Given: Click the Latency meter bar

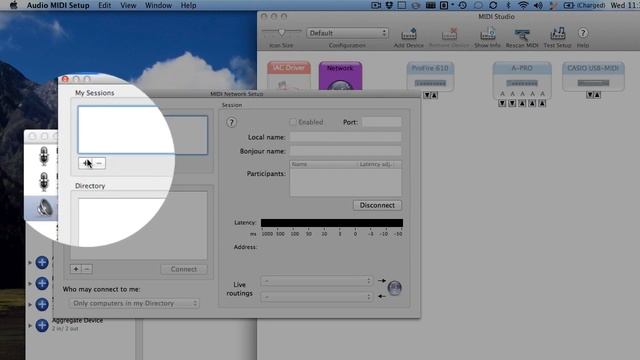Looking at the screenshot, I should (x=332, y=222).
